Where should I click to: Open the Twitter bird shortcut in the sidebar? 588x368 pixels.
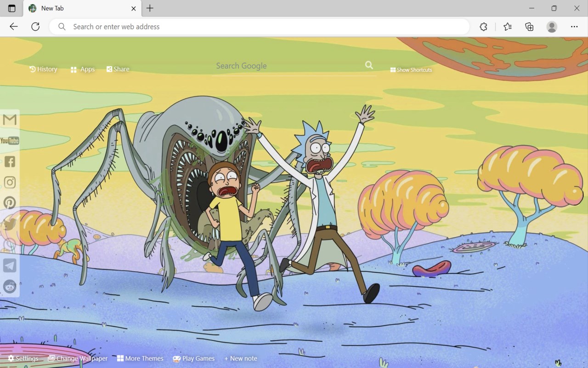tap(10, 224)
